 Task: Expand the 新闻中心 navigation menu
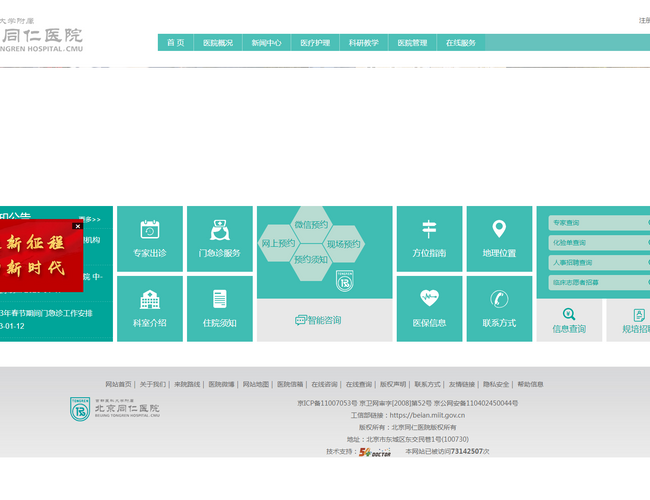[x=266, y=43]
